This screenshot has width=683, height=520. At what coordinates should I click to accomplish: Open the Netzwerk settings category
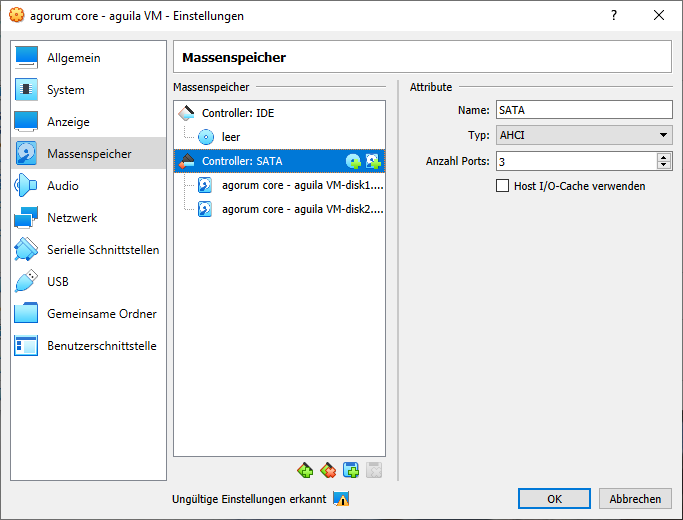click(x=88, y=217)
